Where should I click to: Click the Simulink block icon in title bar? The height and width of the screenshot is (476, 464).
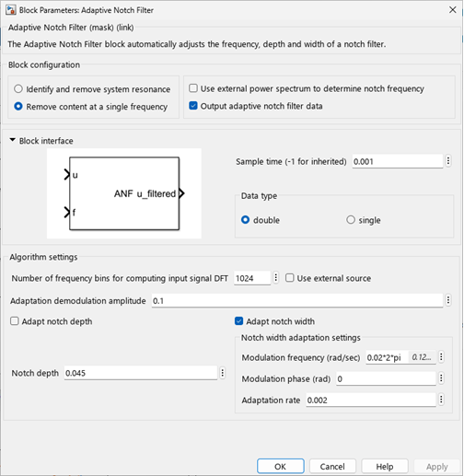click(11, 10)
